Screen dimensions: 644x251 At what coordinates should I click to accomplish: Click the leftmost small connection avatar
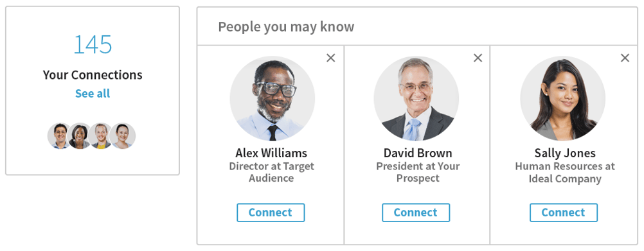(60, 135)
